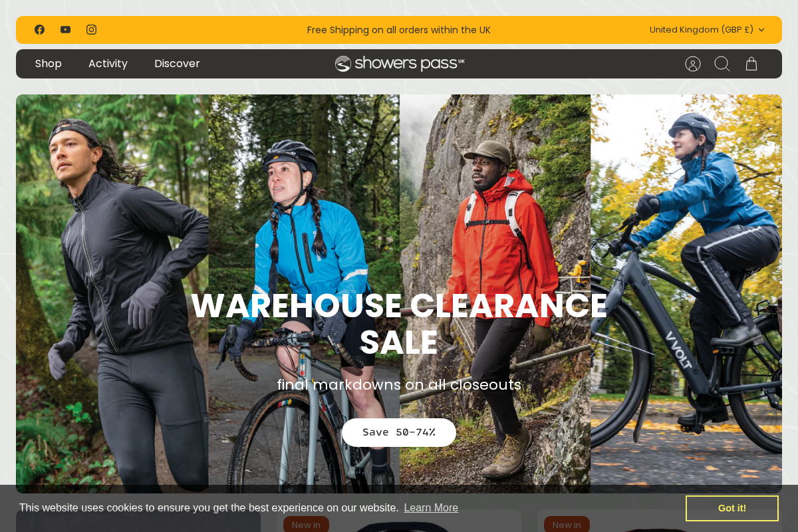Click the hiker in red jacket photo
The image size is (798, 532).
495,293
